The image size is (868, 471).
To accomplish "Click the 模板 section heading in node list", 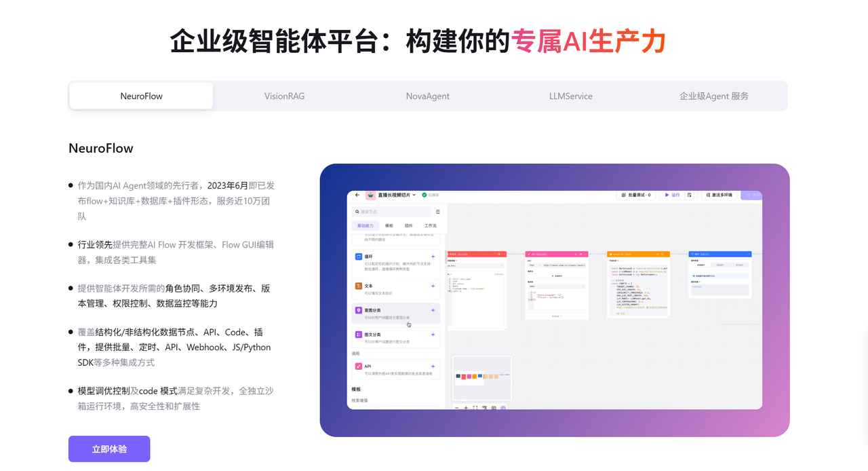I will pos(356,390).
